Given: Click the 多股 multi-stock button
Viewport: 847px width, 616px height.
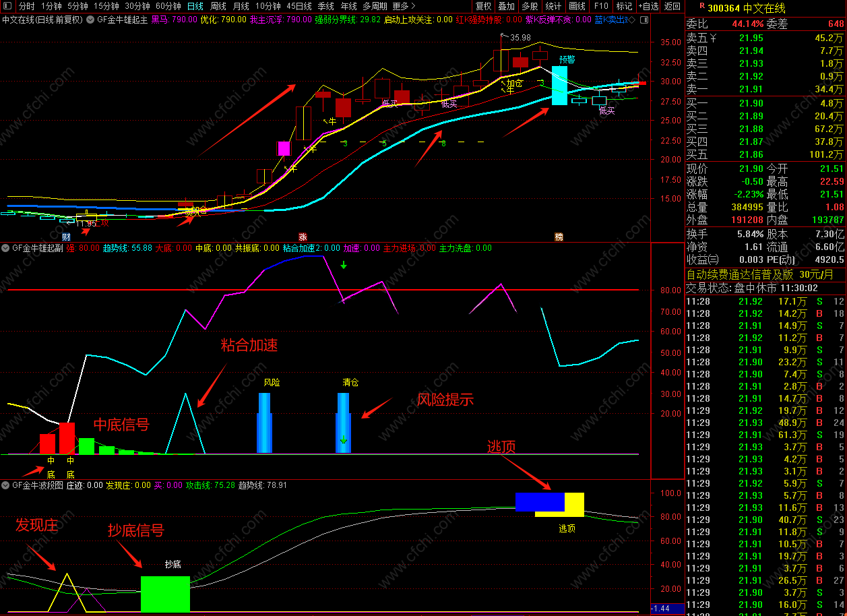Looking at the screenshot, I should click(x=530, y=6).
